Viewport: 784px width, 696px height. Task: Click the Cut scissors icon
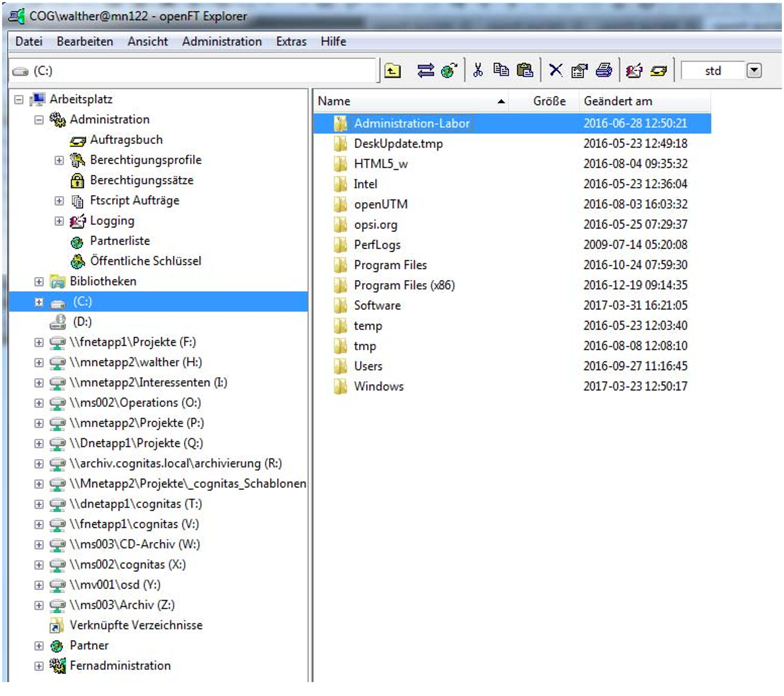point(478,70)
